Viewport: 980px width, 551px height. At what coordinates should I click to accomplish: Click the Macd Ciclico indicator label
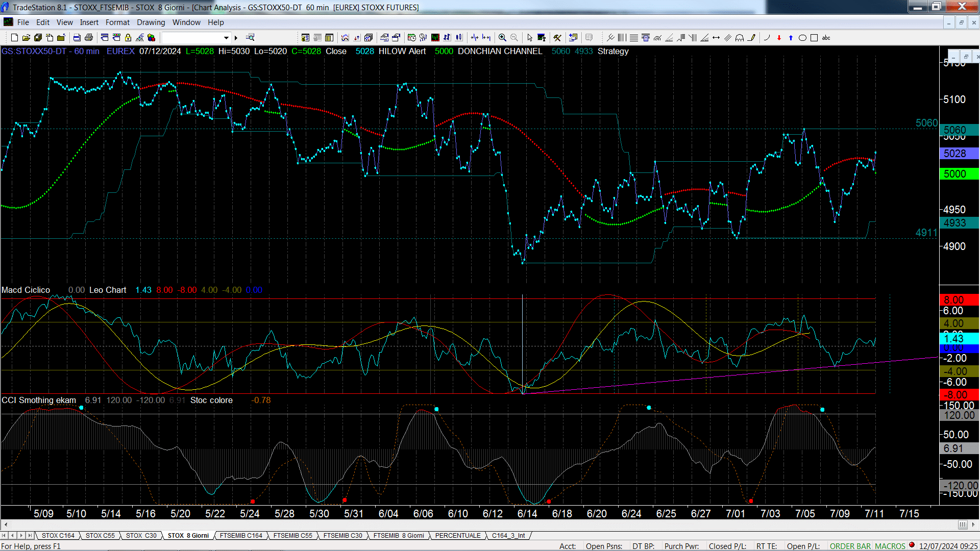26,290
